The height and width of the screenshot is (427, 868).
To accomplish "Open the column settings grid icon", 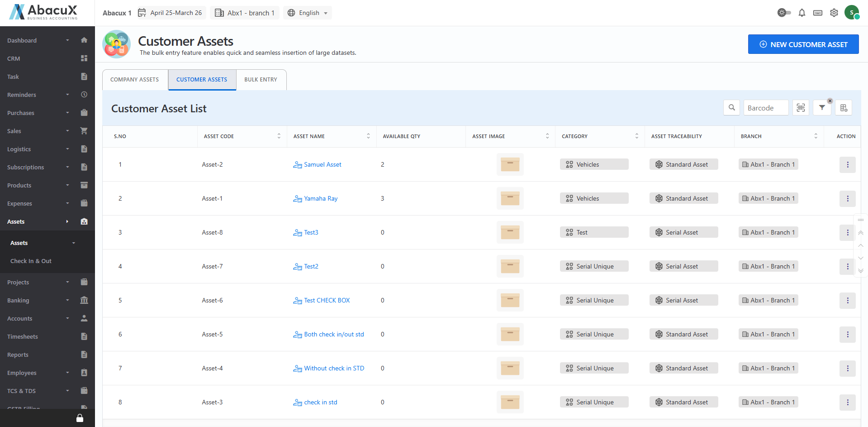I will pos(844,108).
